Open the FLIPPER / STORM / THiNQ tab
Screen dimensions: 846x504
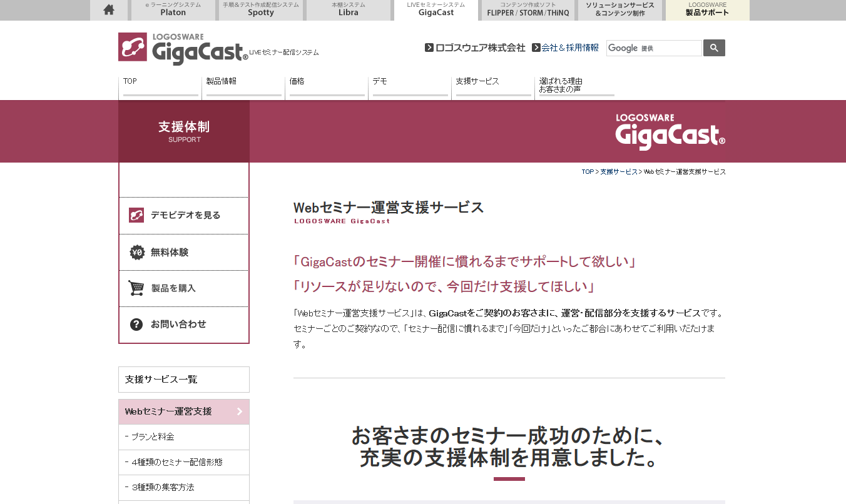528,10
